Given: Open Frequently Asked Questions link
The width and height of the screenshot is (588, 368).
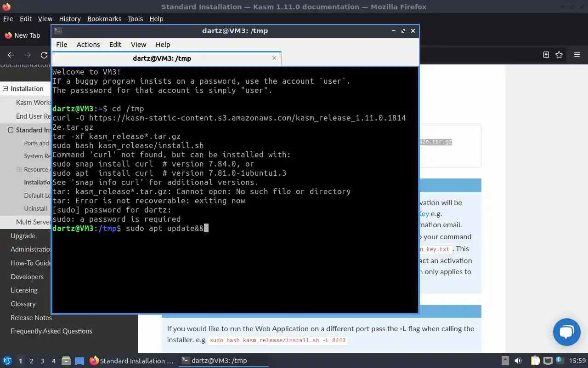Looking at the screenshot, I should (51, 331).
